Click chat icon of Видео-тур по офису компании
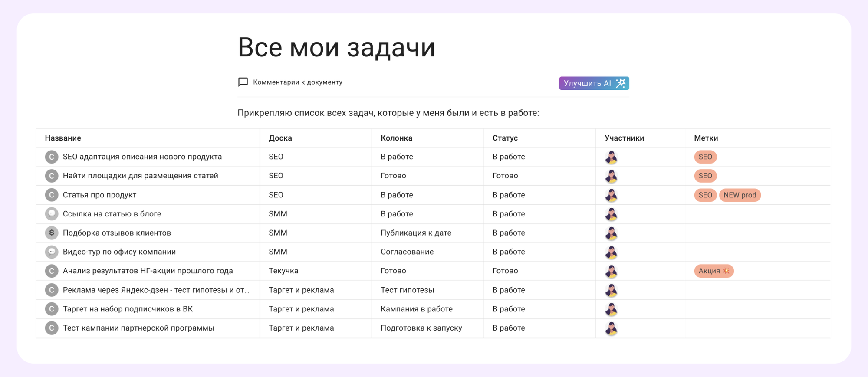The height and width of the screenshot is (377, 868). click(52, 252)
